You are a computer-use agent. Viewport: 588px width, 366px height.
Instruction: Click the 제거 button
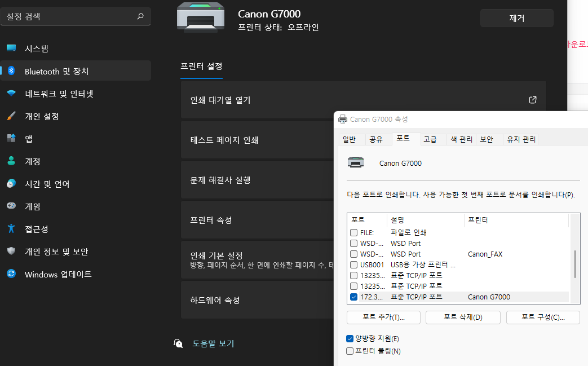[x=517, y=18]
